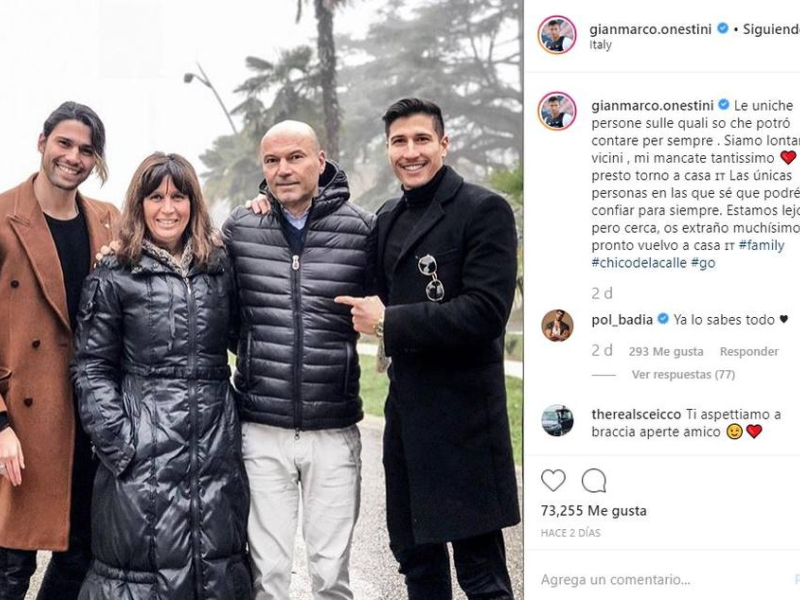Open #family hashtag
The width and height of the screenshot is (800, 600).
[761, 245]
